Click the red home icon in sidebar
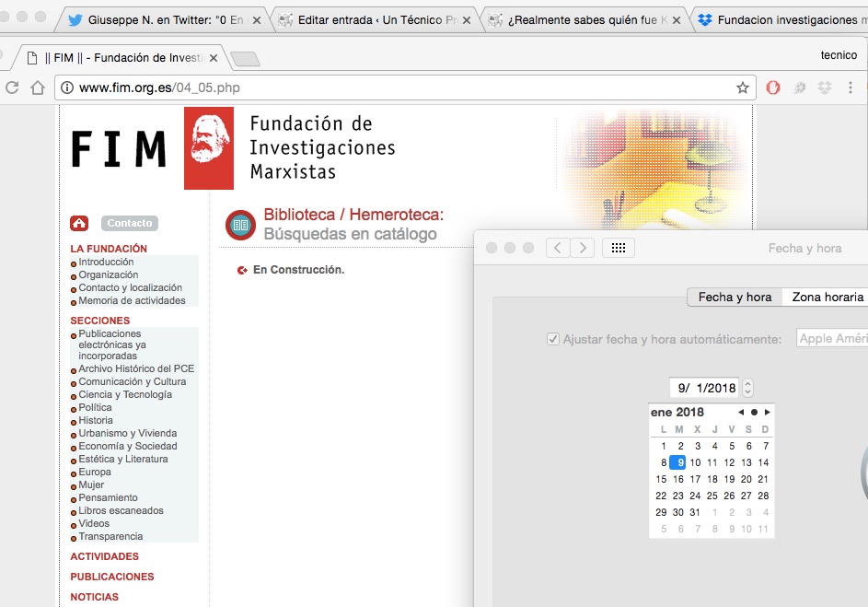 click(79, 223)
